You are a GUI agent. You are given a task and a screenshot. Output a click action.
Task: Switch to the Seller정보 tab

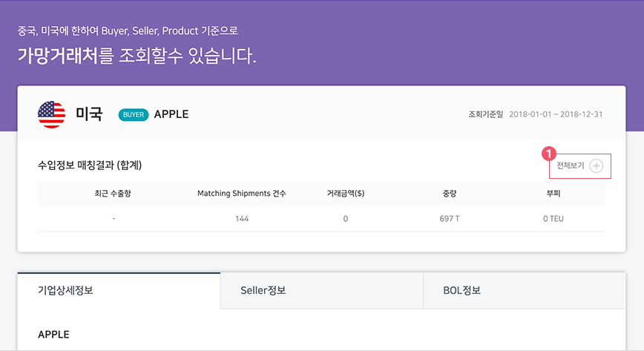pos(321,290)
